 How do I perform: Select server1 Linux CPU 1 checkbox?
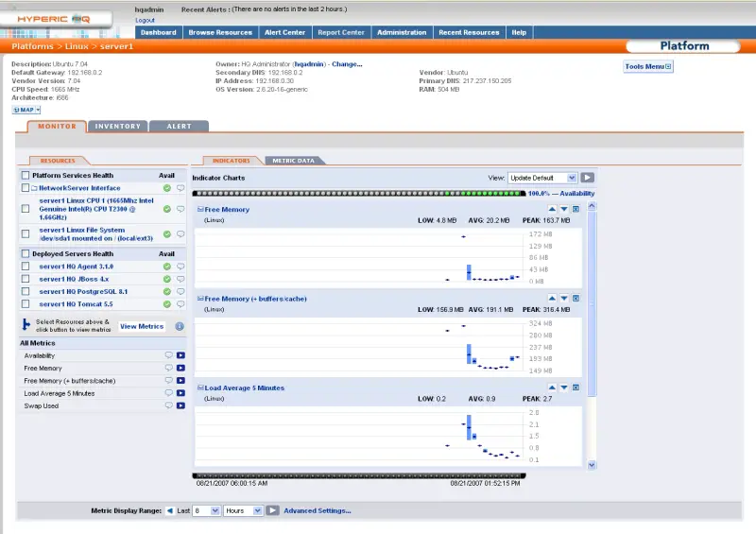[x=26, y=208]
